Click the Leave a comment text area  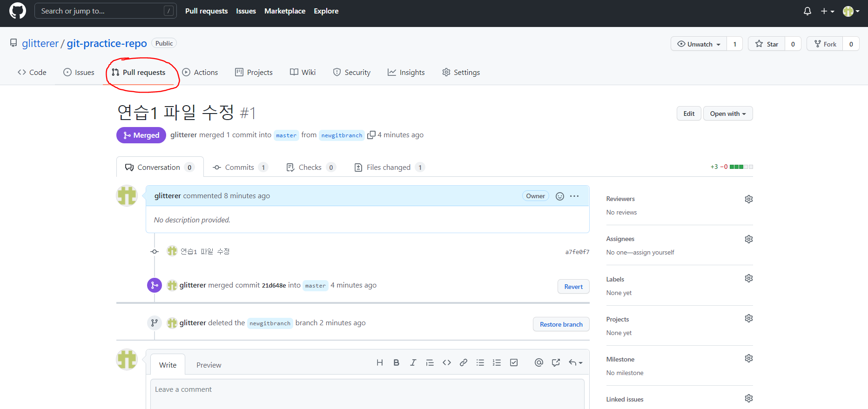pyautogui.click(x=367, y=395)
